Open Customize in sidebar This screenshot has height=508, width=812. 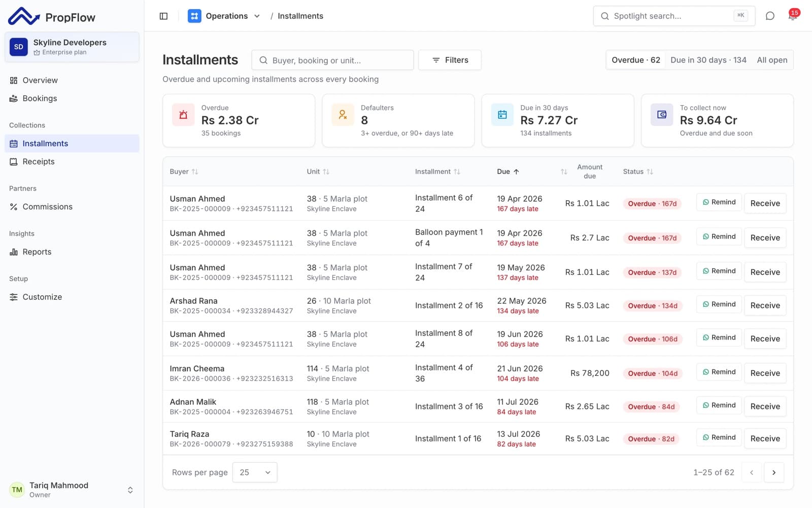72,297
